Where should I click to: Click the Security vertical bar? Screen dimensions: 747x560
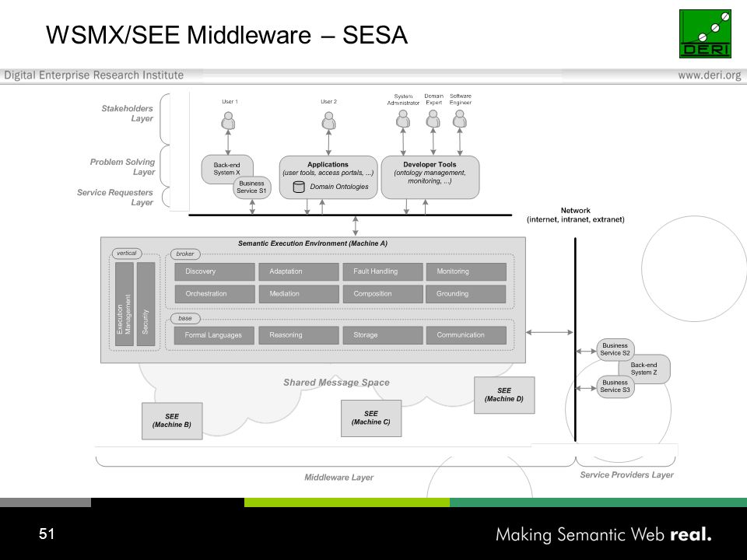146,305
